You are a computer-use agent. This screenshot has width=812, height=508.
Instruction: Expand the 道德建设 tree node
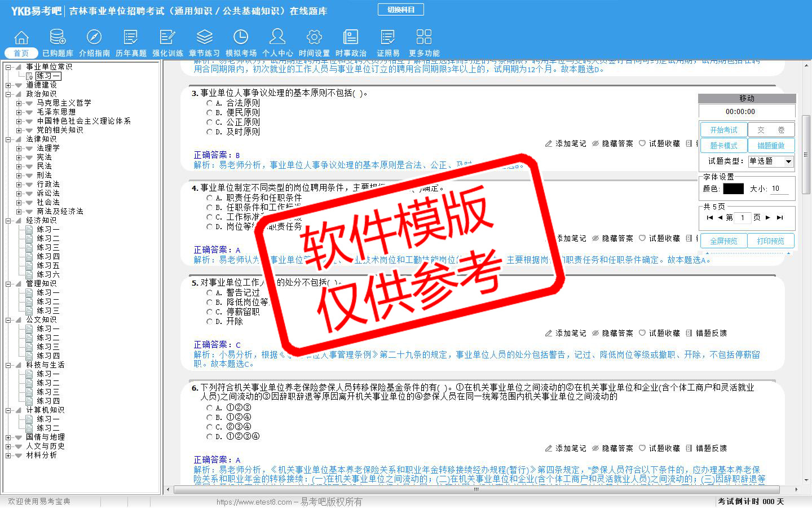coord(8,85)
